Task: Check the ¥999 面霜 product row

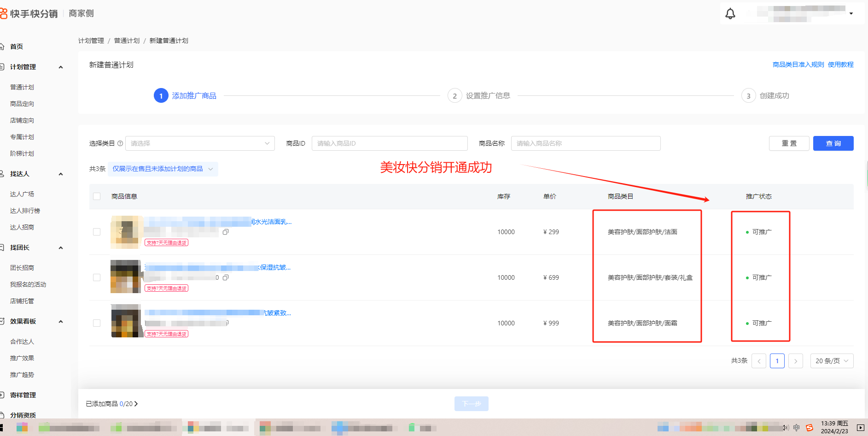Action: pos(97,323)
